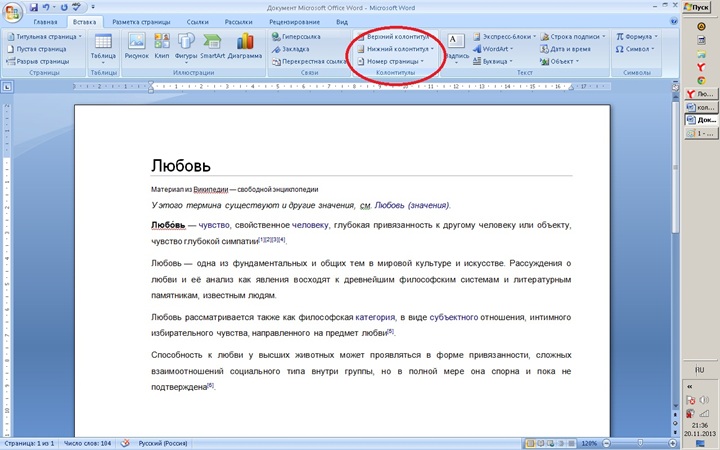Switch to the кол... Word taskbar button
Viewport: 720px width, 450px height.
tap(701, 107)
